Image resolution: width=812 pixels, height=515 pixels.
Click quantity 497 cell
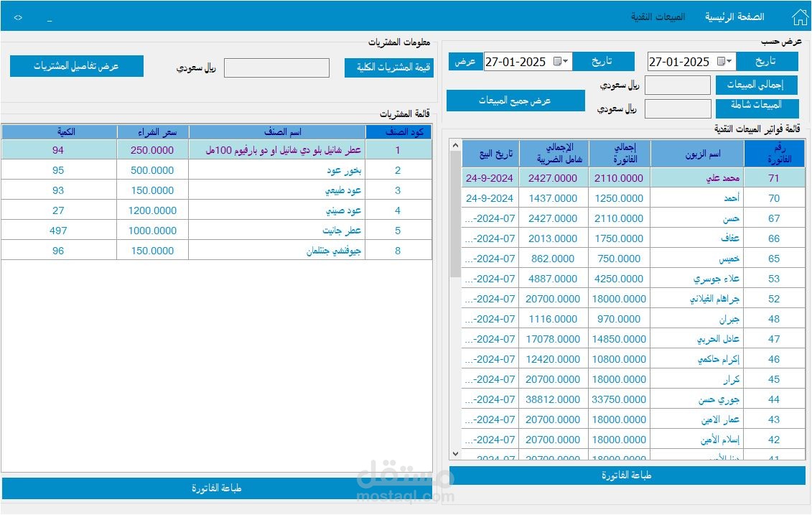[x=59, y=231]
